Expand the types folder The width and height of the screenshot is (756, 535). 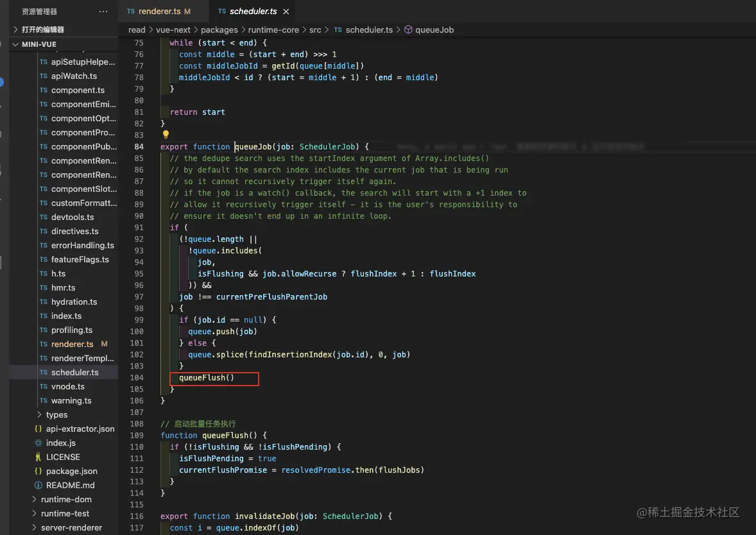pyautogui.click(x=56, y=414)
